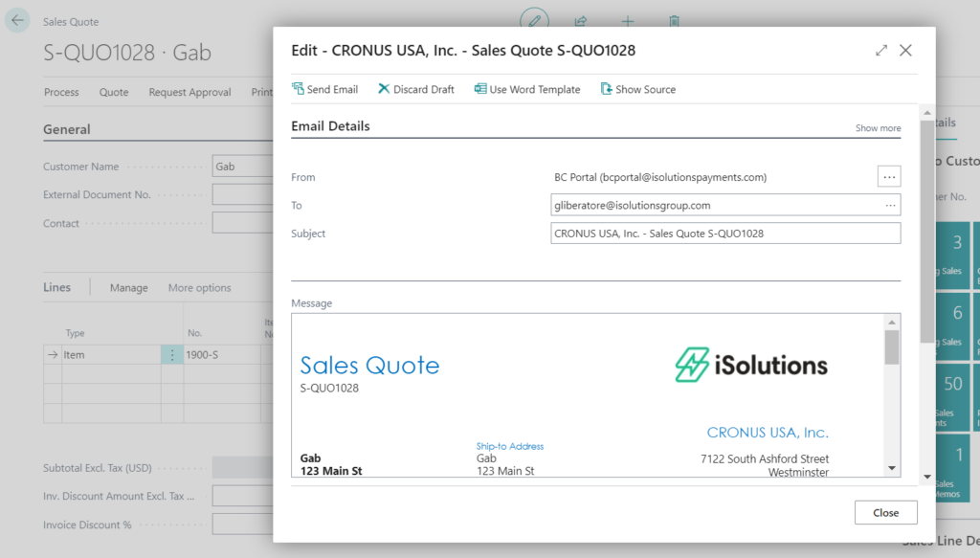Click the Customer Name field containing Gab
Screen dimensions: 980x558
click(x=242, y=167)
